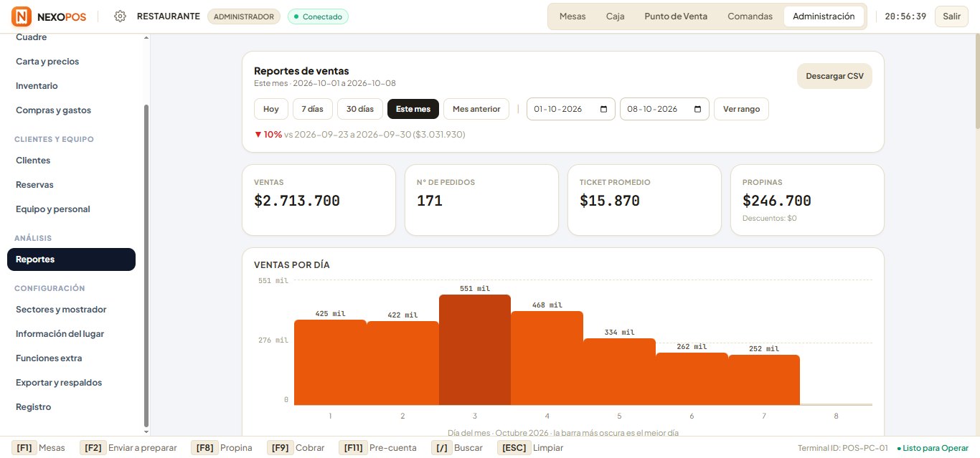The image size is (980, 458).
Task: Click the 468 mil bar for day 4
Action: (x=547, y=358)
